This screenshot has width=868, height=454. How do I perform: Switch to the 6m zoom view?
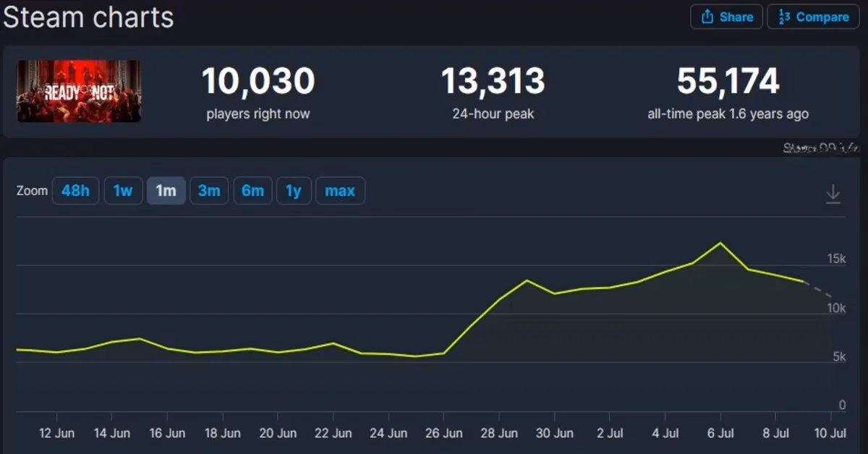click(x=252, y=190)
